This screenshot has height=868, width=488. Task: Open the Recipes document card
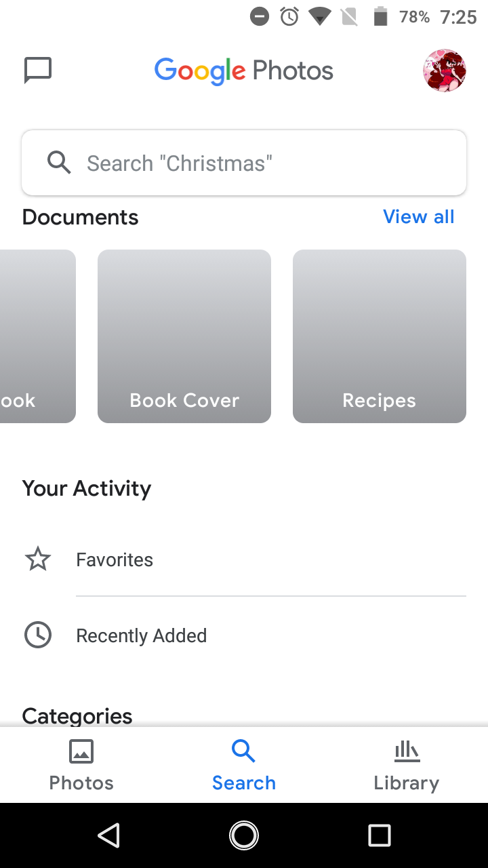(380, 336)
